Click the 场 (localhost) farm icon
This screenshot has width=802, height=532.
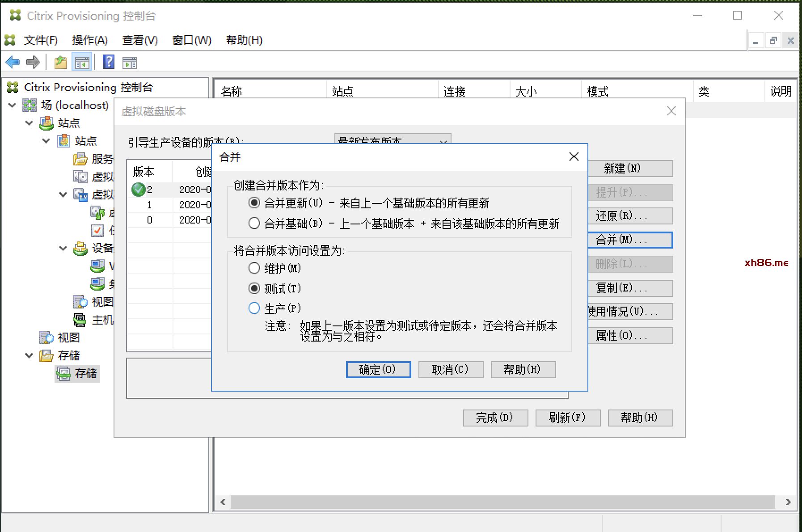(x=30, y=106)
